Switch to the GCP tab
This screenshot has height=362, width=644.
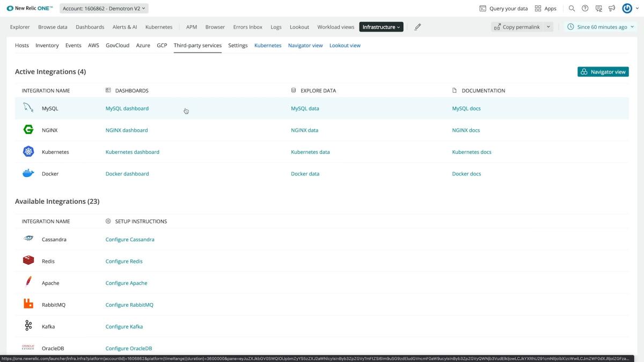[162, 46]
